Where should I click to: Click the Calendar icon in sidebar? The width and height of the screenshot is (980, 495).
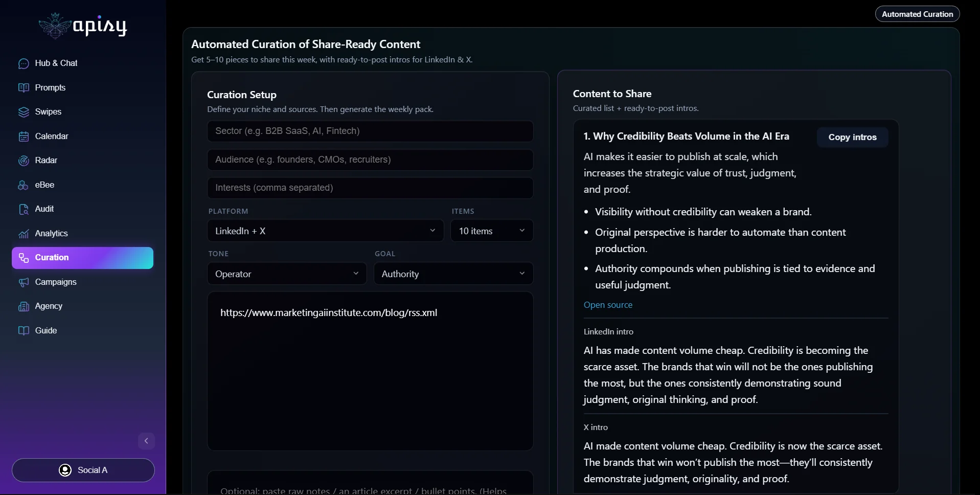click(x=24, y=136)
